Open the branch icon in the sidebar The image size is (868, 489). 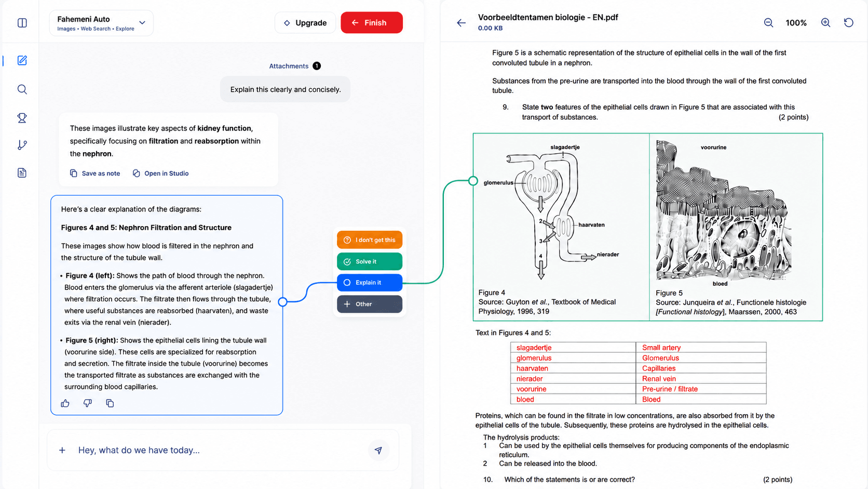point(22,145)
